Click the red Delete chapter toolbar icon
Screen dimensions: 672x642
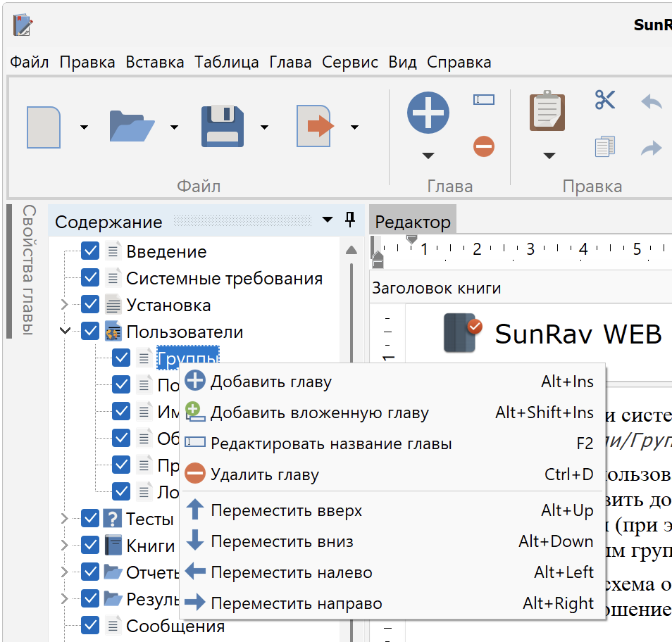tap(483, 146)
